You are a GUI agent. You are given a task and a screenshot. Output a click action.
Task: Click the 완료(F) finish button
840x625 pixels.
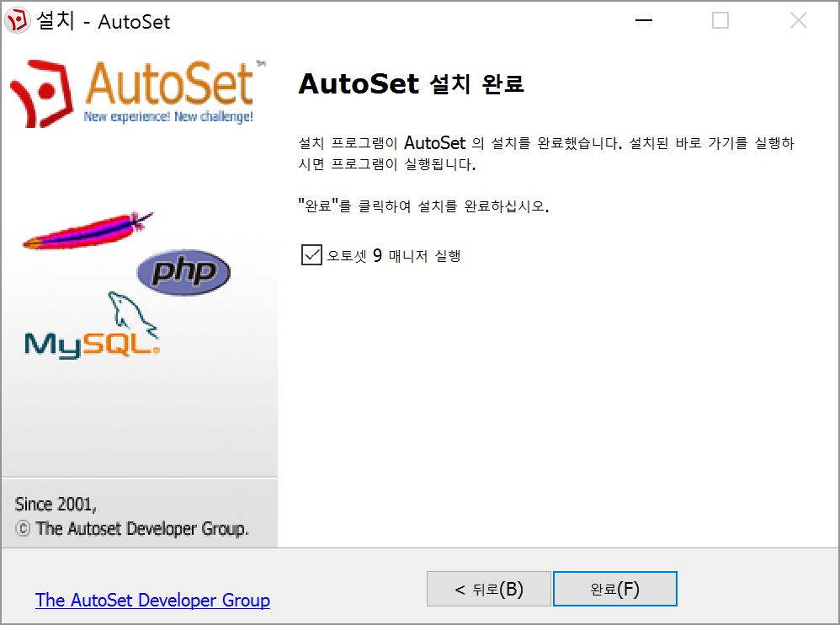(615, 589)
